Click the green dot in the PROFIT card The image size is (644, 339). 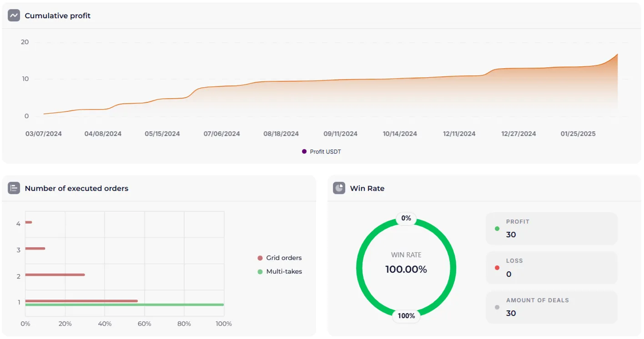pos(497,229)
